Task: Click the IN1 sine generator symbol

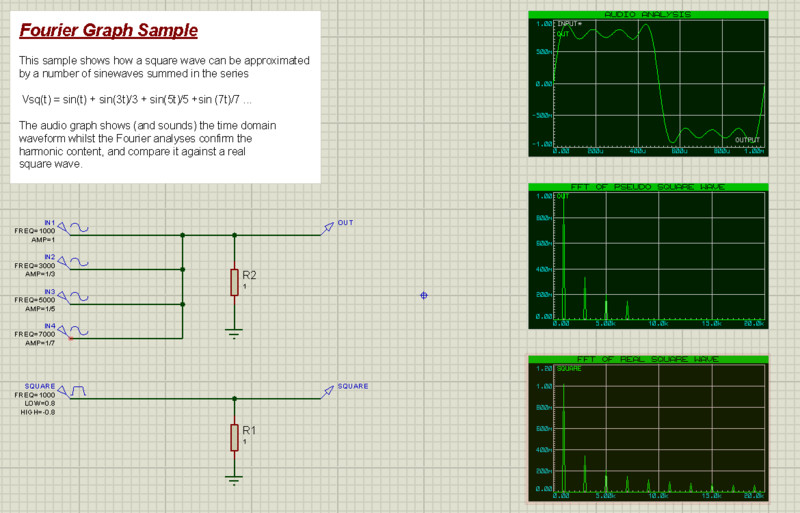Action: 78,228
